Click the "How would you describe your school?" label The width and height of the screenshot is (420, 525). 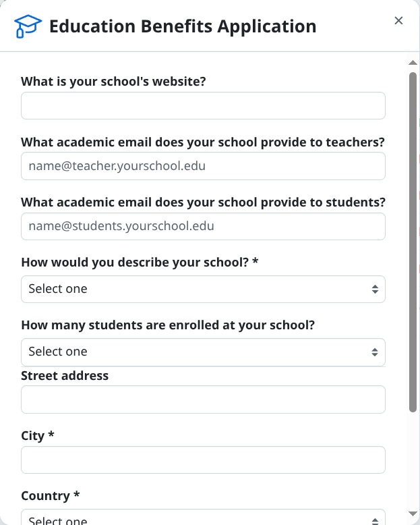[x=140, y=262]
